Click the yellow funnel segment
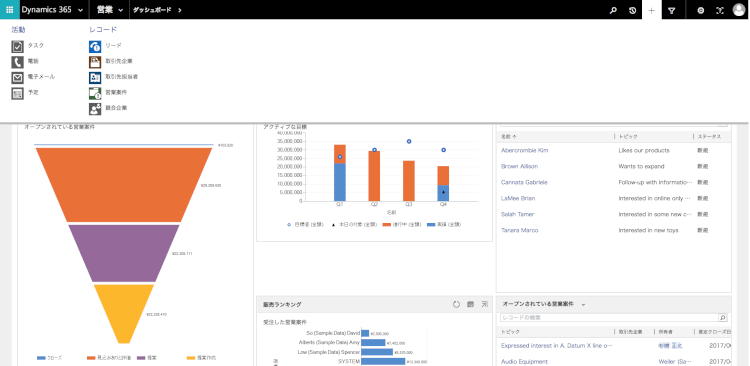This screenshot has height=366, width=750. (124, 313)
